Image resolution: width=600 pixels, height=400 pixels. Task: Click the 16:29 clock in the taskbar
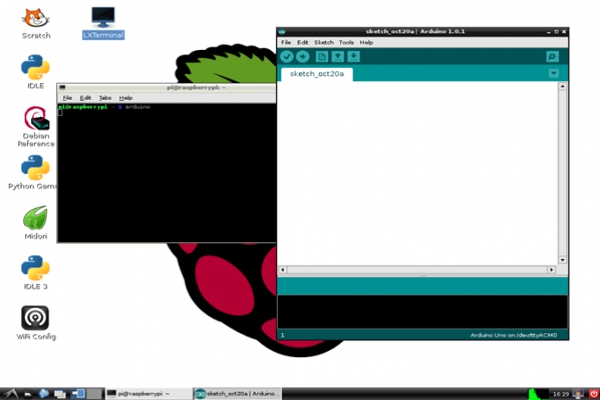(x=561, y=394)
